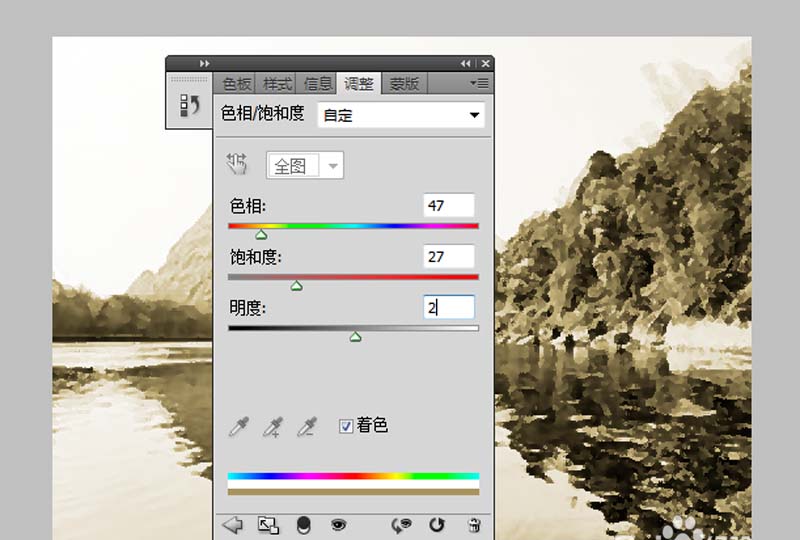800x540 pixels.
Task: Click the dock gripper dotted handle
Action: pos(189,80)
